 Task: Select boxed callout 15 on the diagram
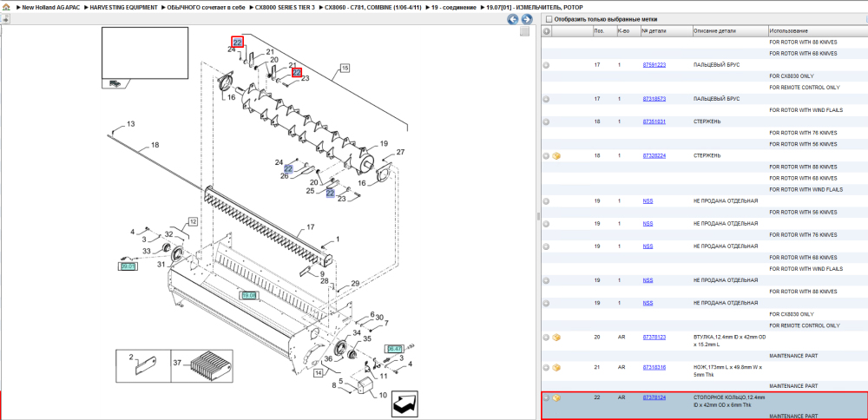tap(345, 68)
